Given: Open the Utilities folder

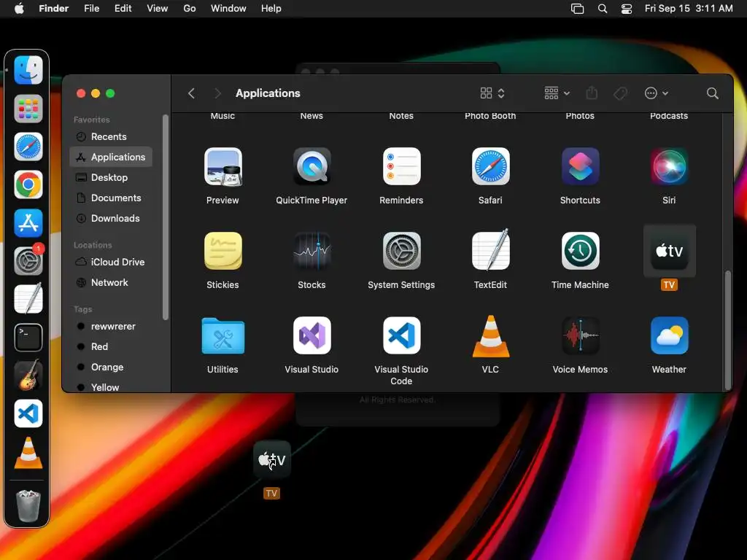Looking at the screenshot, I should 223,335.
